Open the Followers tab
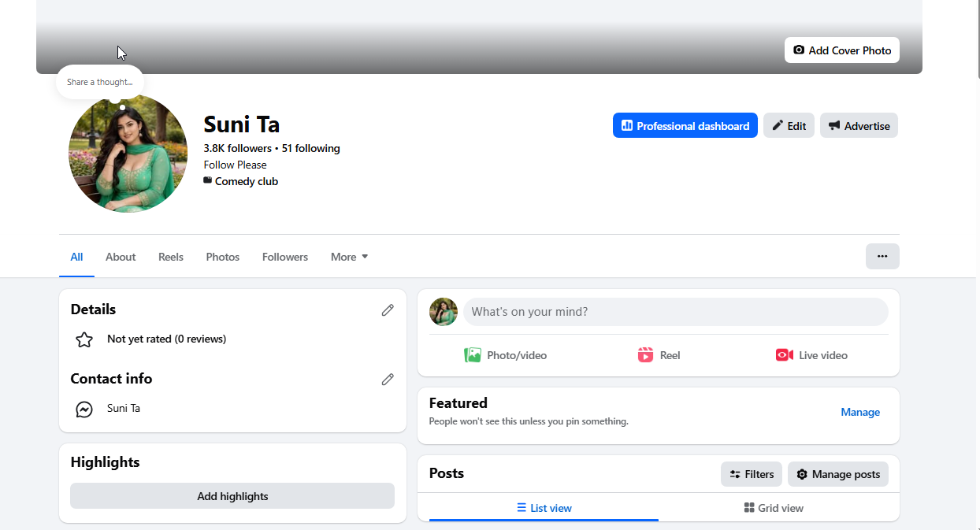980x530 pixels. [x=285, y=257]
